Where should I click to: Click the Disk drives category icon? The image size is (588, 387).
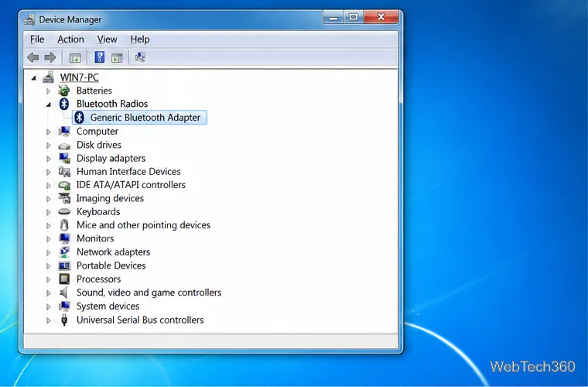[x=64, y=146]
